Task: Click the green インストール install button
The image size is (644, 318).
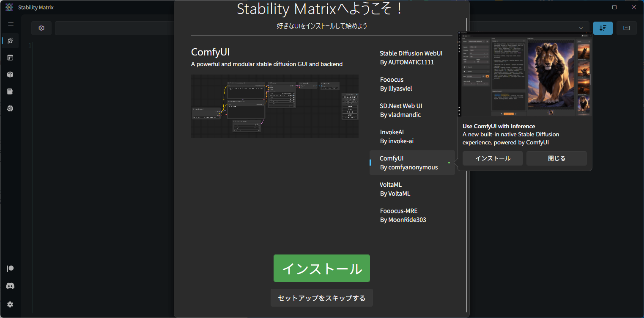Action: pos(322,268)
